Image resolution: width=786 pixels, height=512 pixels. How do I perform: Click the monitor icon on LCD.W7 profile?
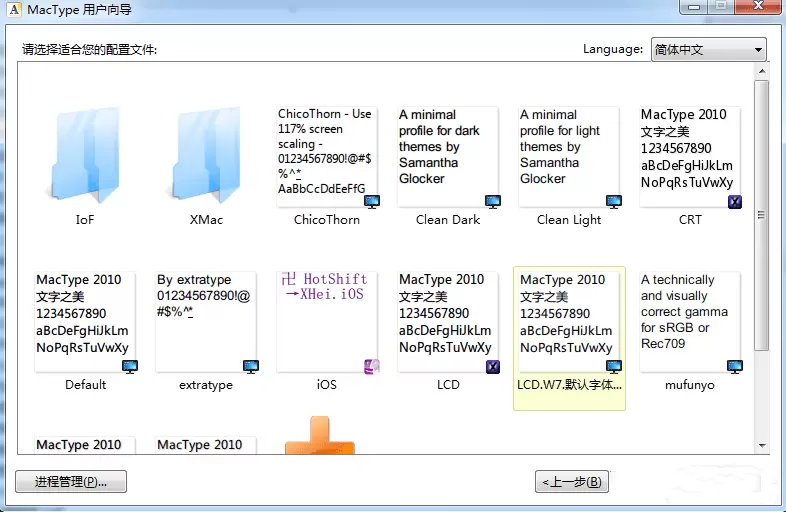[x=614, y=367]
